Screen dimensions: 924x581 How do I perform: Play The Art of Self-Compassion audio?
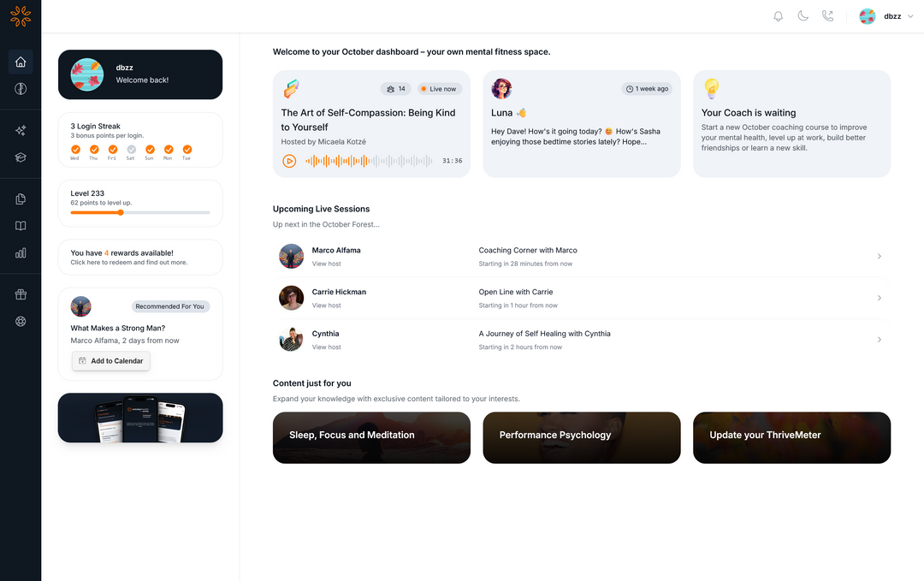click(289, 161)
